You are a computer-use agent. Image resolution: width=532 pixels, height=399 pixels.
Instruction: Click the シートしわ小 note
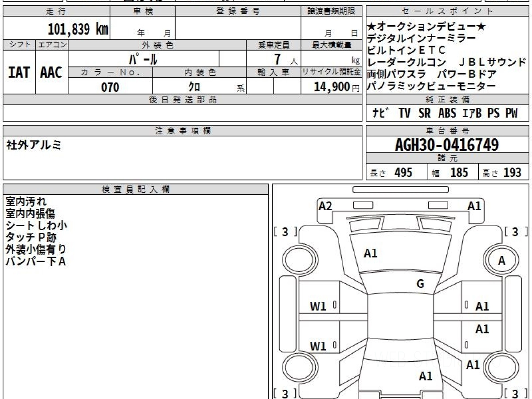coord(36,226)
